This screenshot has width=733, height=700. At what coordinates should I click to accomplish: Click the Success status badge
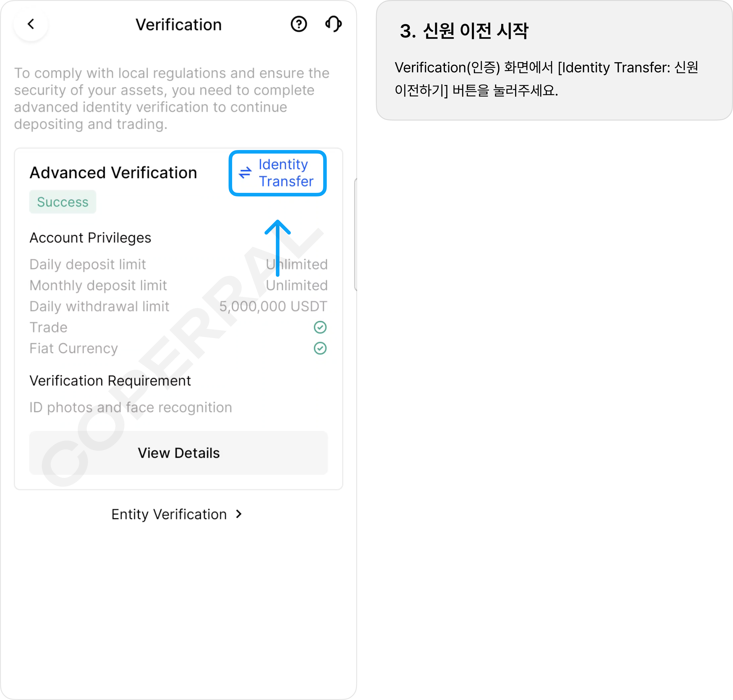tap(63, 202)
